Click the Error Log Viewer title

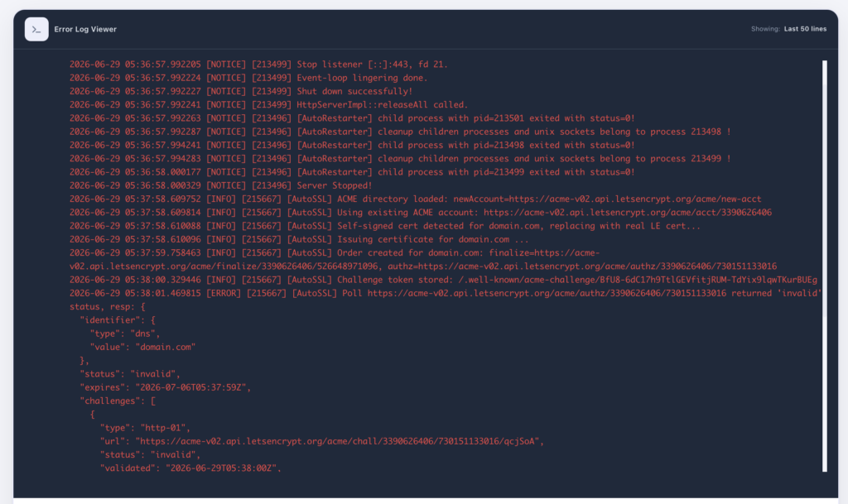tap(85, 29)
